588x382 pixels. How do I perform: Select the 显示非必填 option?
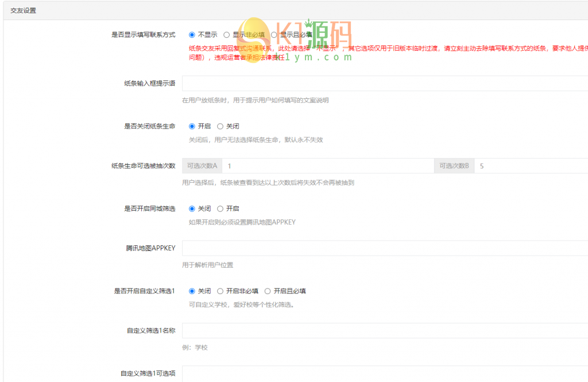pos(226,35)
